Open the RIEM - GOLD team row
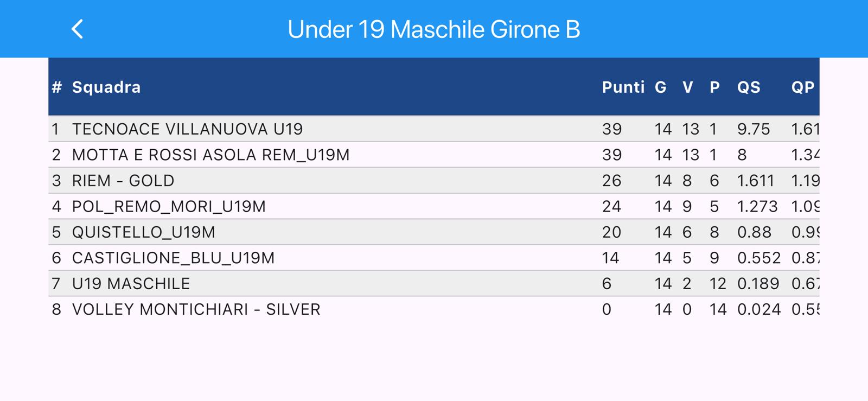 pyautogui.click(x=123, y=181)
